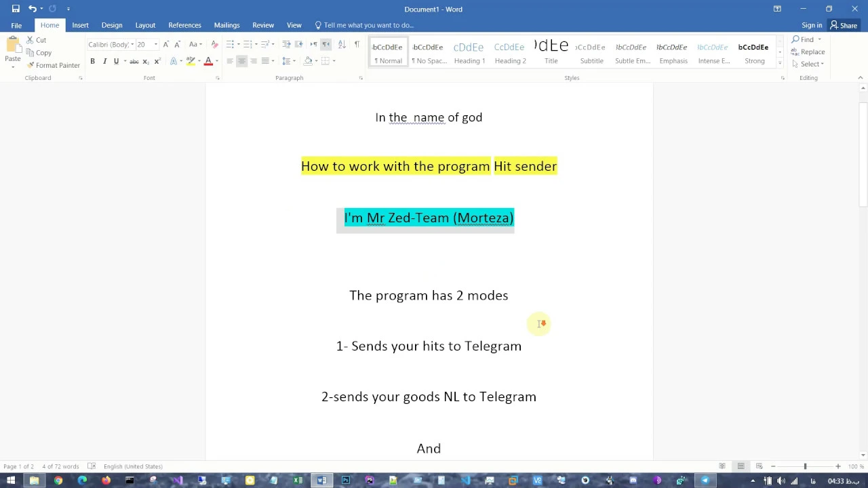The height and width of the screenshot is (488, 868).
Task: Expand the Numbering list dropdown
Action: (256, 44)
